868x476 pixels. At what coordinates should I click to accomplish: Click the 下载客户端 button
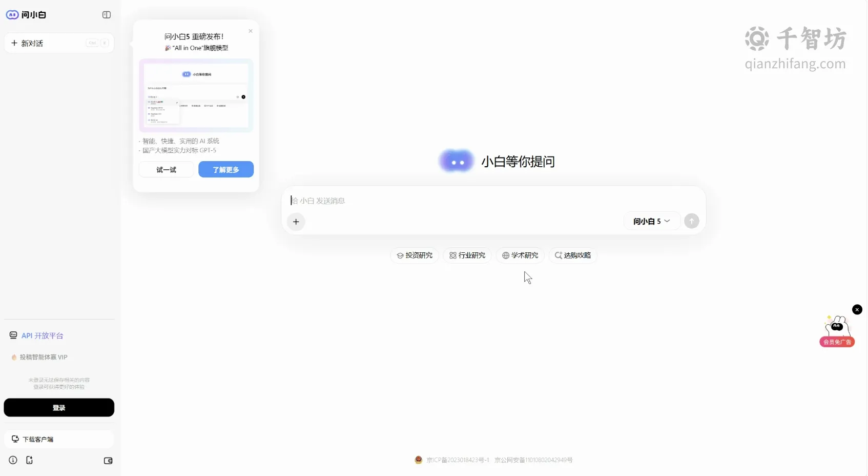pyautogui.click(x=59, y=439)
